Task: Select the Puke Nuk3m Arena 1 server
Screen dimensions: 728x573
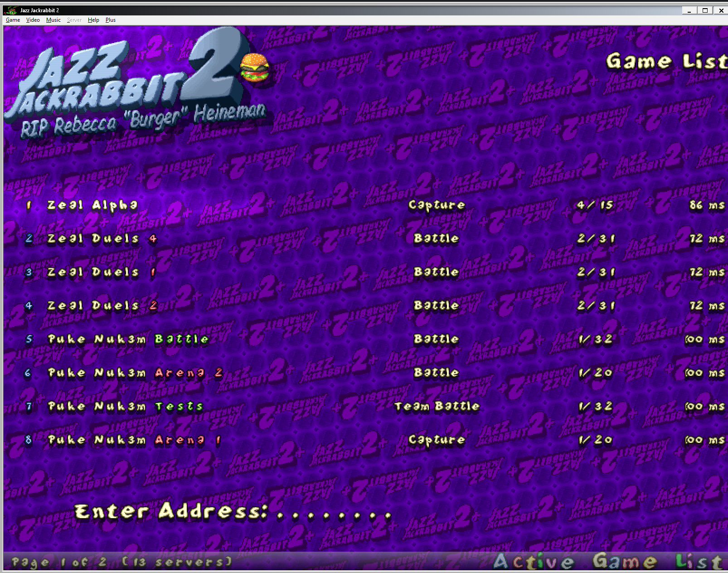Action: pyautogui.click(x=134, y=440)
